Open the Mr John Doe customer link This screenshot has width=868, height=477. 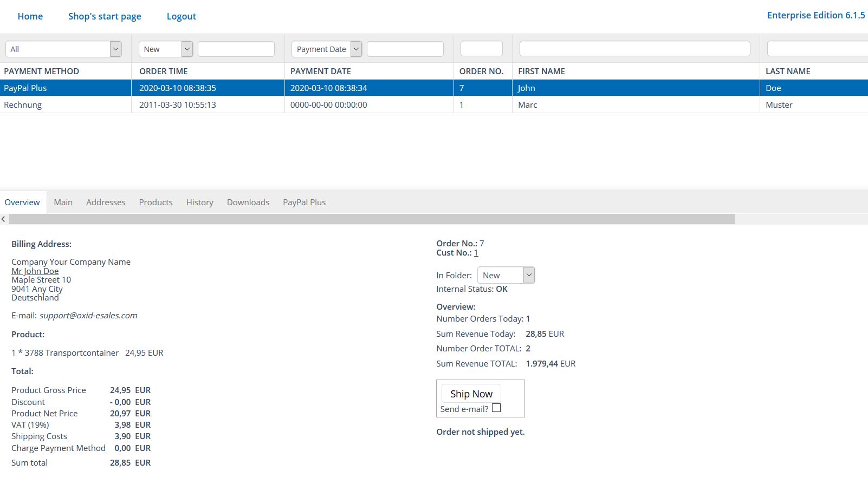[x=35, y=271]
